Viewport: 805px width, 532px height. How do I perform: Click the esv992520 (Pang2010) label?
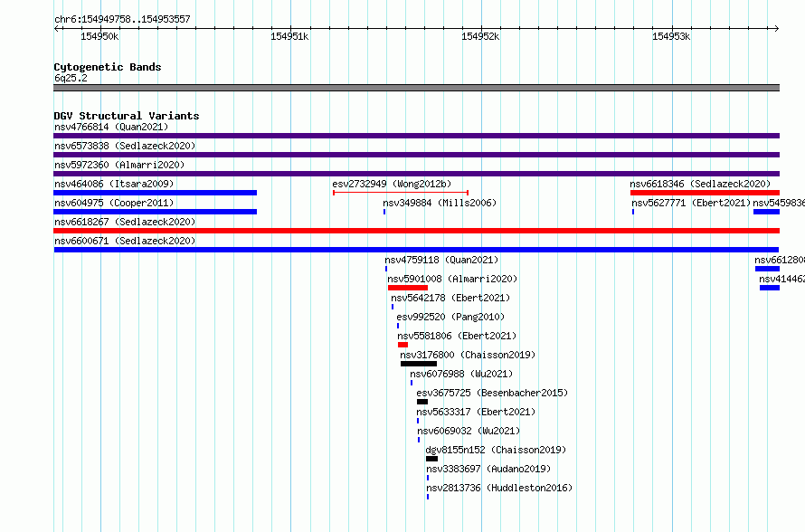tap(450, 317)
